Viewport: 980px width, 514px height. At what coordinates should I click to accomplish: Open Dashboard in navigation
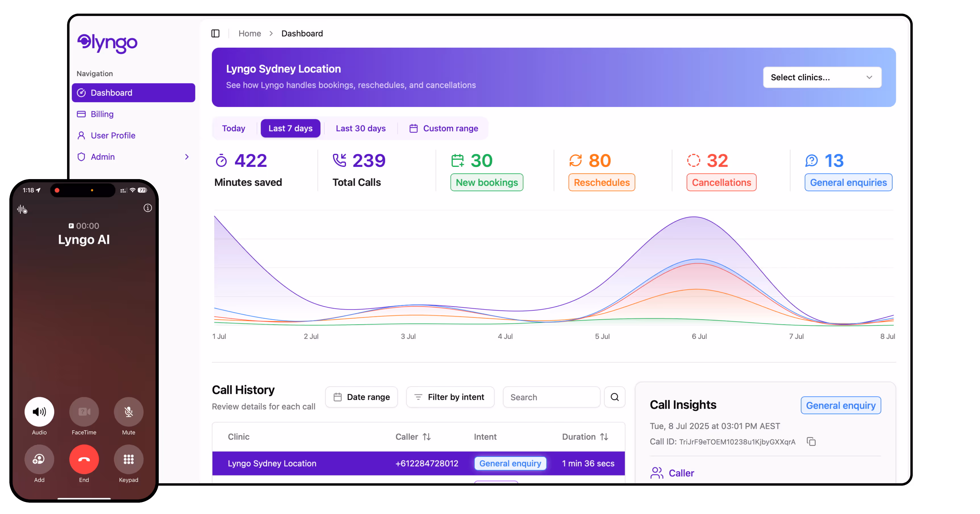click(133, 93)
